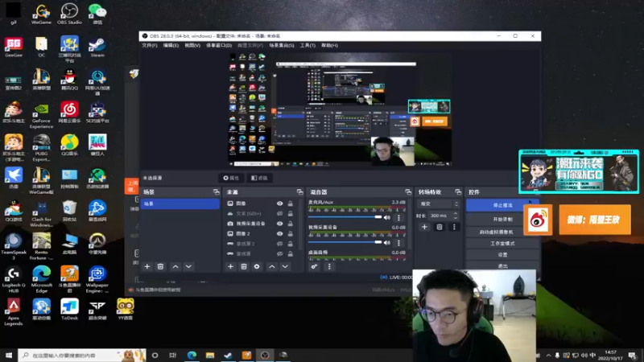This screenshot has width=644, height=362.
Task: Unlock the 视频采集设备 source
Action: pos(291,224)
